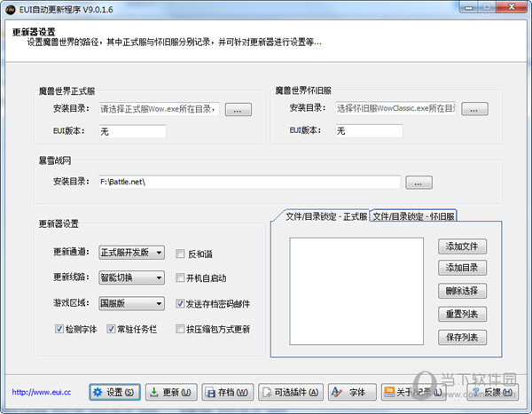This screenshot has height=414, width=532.
Task: Click the 怀旧服 EUI版本 field
Action: (369, 130)
